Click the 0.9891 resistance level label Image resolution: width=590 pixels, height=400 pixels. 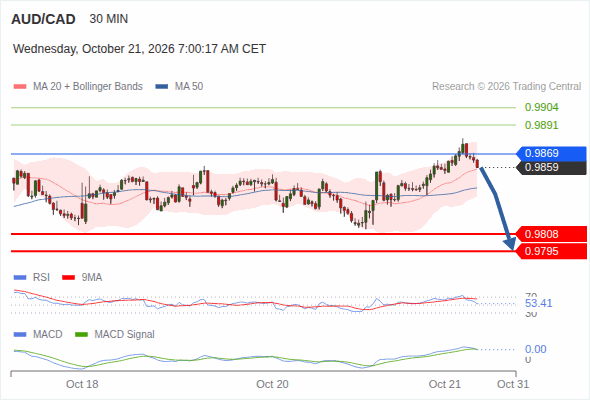click(x=541, y=125)
